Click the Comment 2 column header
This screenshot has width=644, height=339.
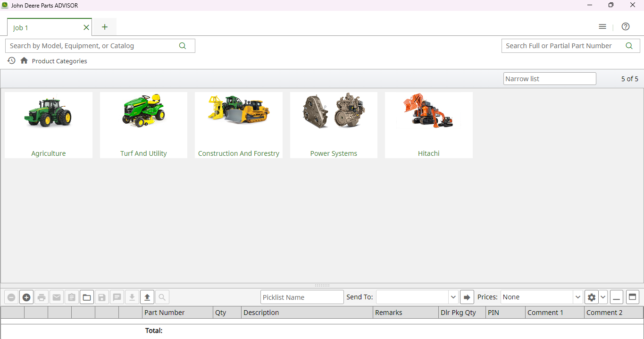[x=614, y=313]
